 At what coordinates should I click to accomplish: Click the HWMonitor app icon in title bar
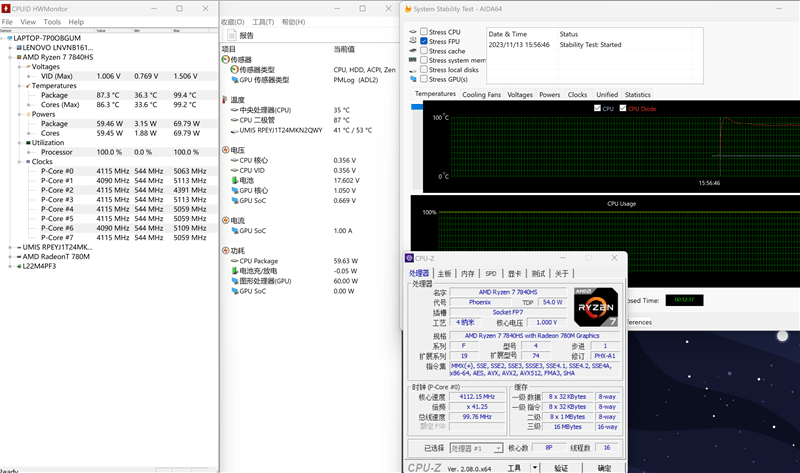coord(6,9)
